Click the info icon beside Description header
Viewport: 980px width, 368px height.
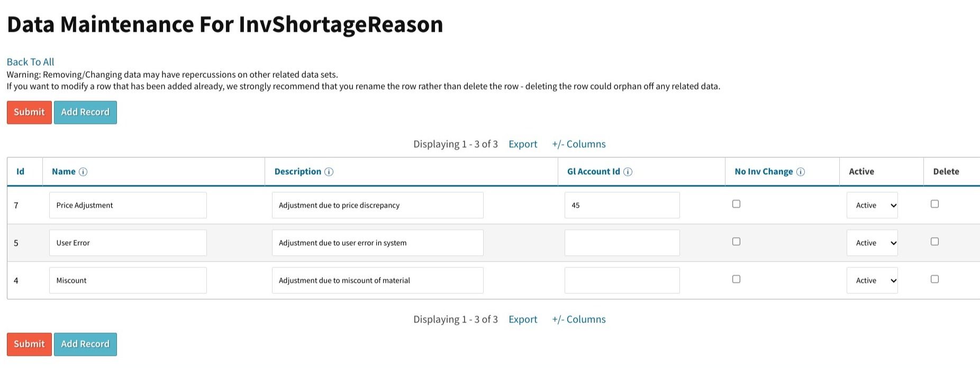point(329,172)
